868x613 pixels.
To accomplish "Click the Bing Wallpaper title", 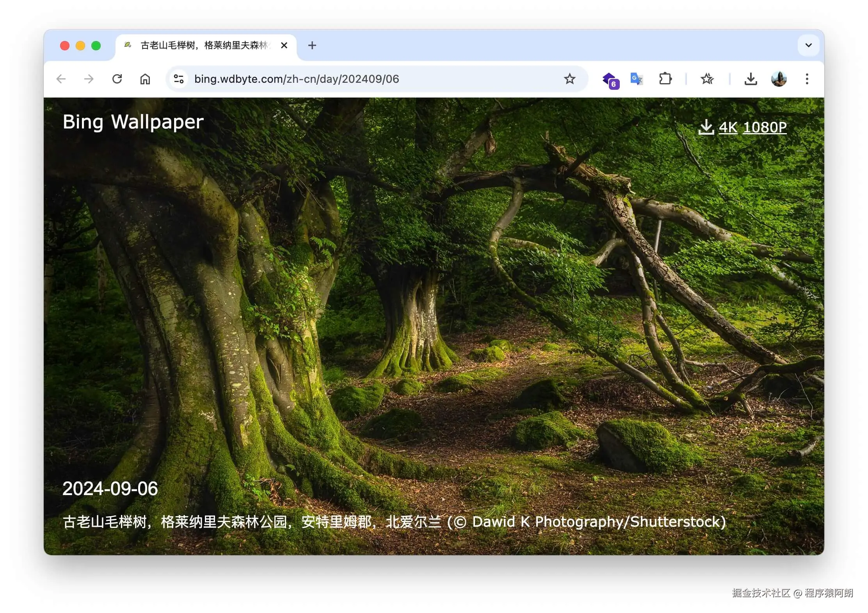I will [133, 122].
